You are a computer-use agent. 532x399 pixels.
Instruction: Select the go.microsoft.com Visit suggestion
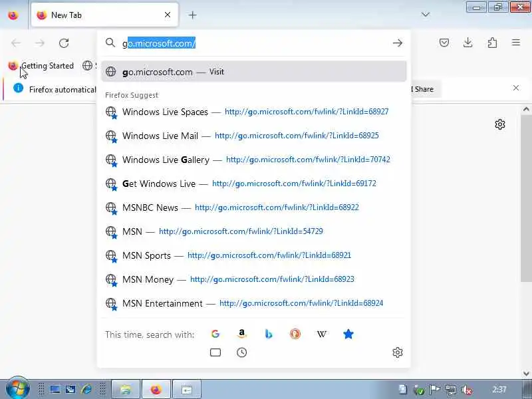(254, 72)
